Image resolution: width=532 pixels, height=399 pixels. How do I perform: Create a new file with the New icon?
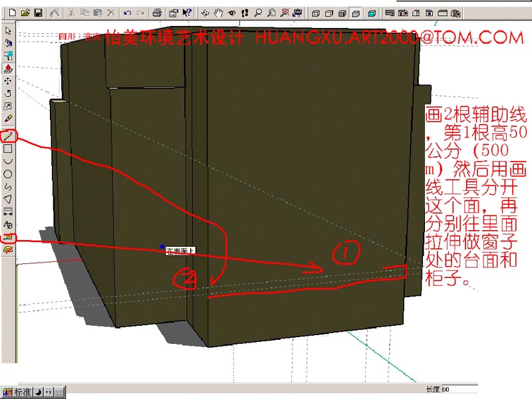12,13
